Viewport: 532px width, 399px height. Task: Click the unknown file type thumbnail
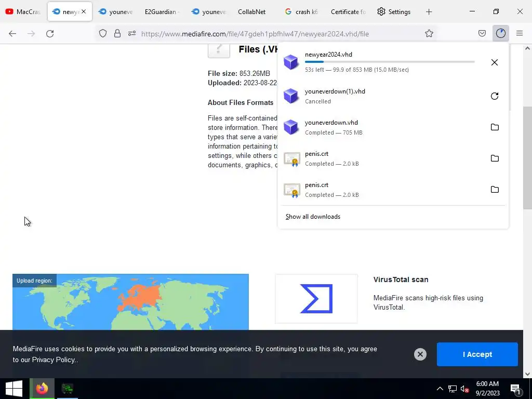point(219,51)
